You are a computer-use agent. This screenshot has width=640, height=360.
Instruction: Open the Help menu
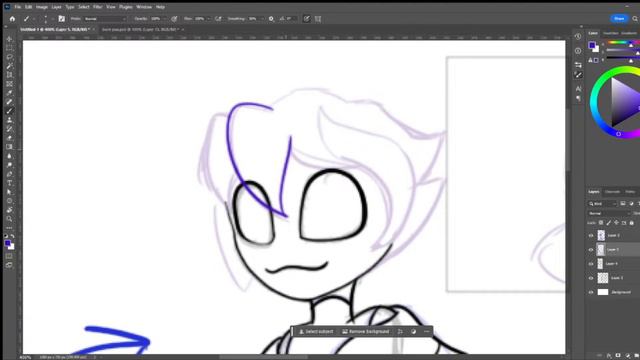[x=160, y=7]
